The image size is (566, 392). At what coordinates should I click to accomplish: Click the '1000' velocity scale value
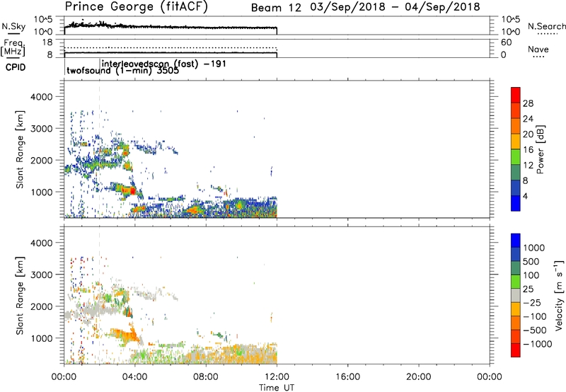533,248
